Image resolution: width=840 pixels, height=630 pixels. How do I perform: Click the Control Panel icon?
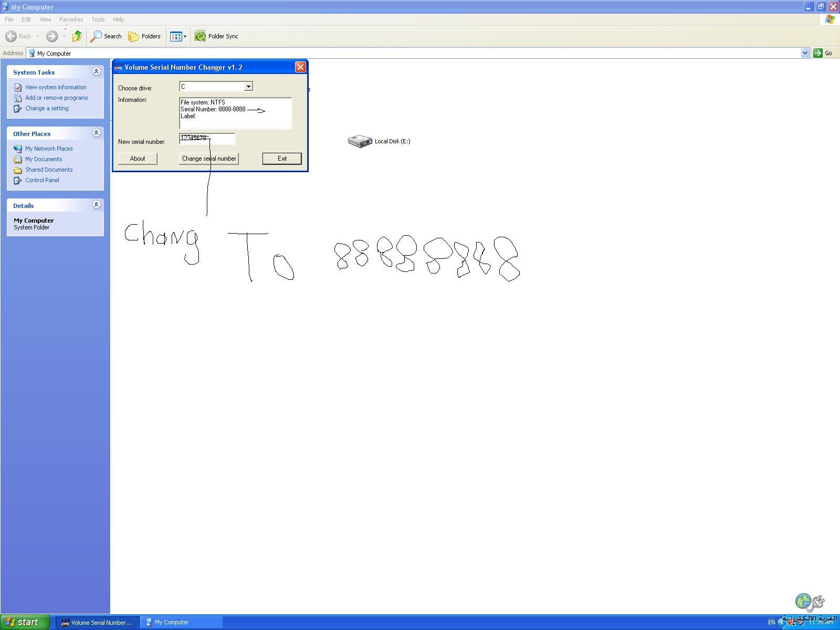[18, 180]
